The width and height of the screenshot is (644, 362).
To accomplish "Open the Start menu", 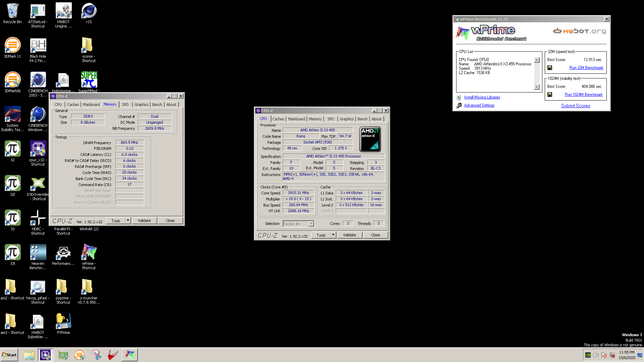I will point(9,355).
